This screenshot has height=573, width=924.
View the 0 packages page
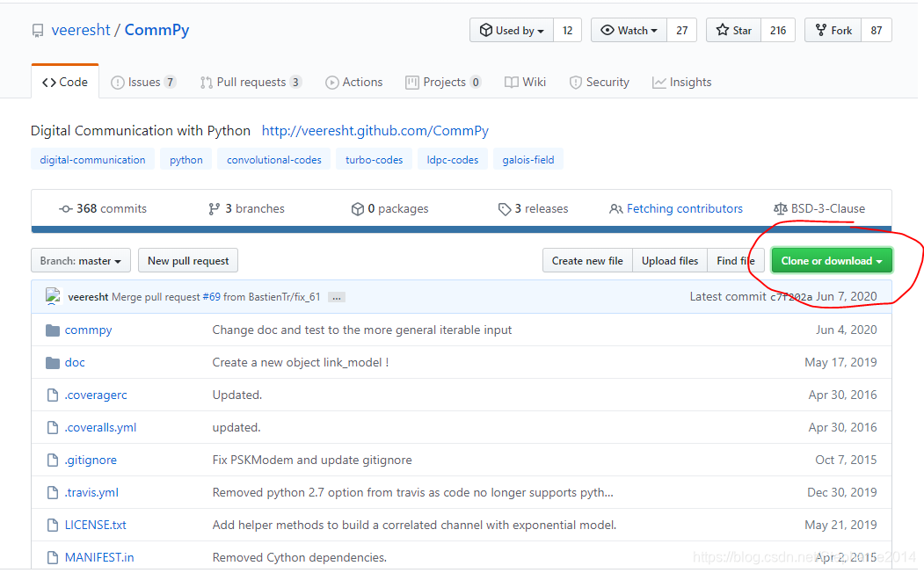(x=389, y=208)
